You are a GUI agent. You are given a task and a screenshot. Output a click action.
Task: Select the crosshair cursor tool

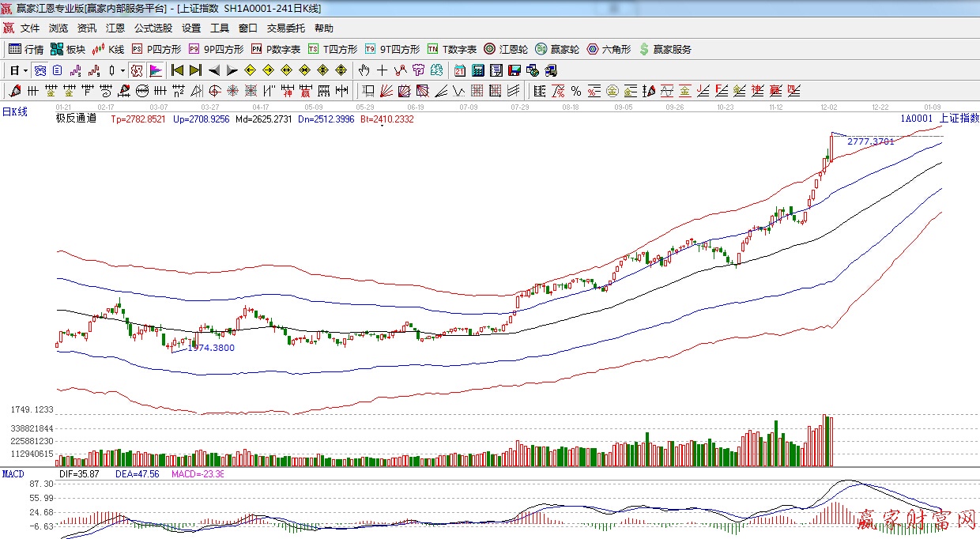383,70
